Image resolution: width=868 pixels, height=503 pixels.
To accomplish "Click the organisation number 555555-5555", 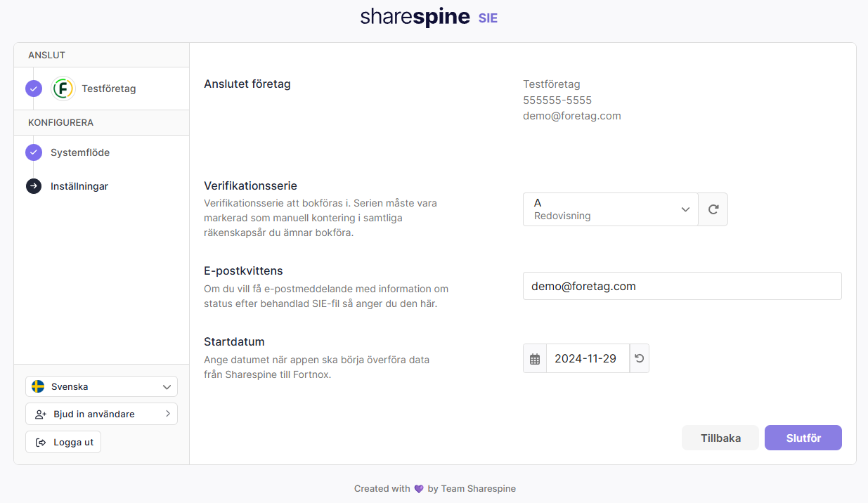I will click(557, 100).
